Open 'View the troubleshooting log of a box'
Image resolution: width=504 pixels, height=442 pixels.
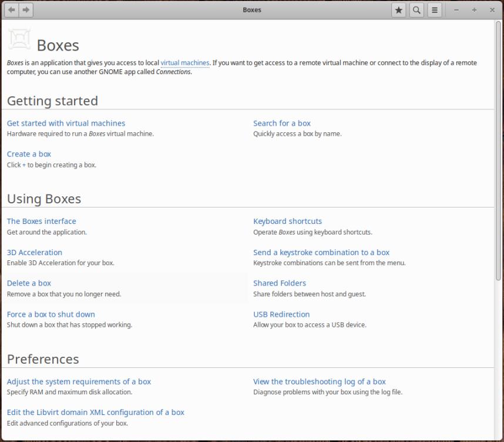(319, 381)
